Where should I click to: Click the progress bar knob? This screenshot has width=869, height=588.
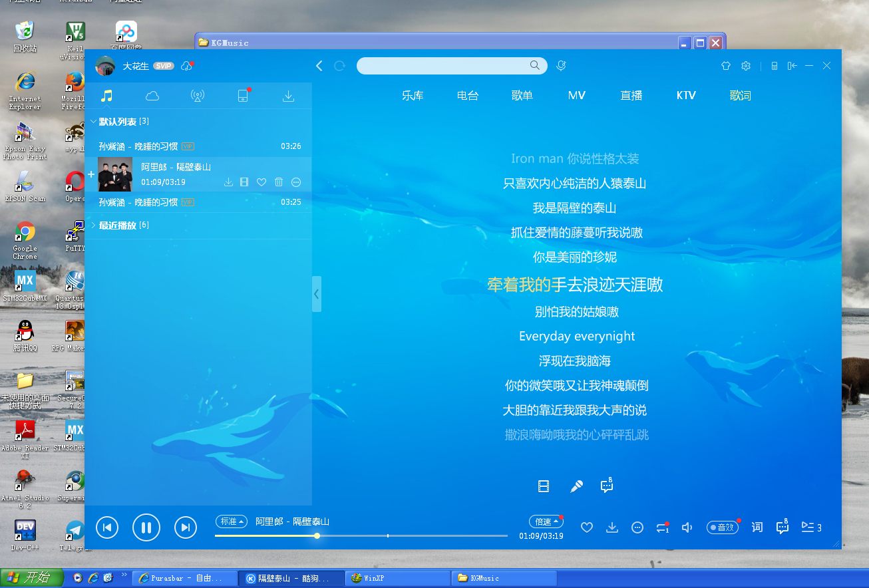pos(317,535)
